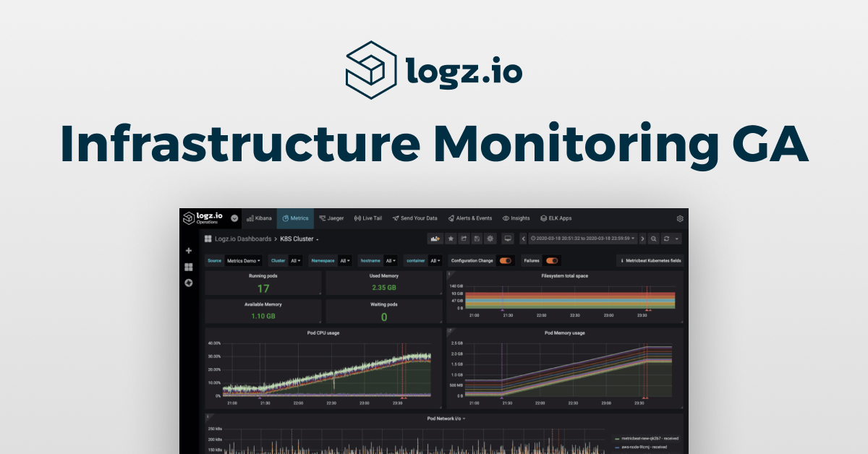Click the dashboards grid icon beside the breadcrumb

click(x=208, y=239)
